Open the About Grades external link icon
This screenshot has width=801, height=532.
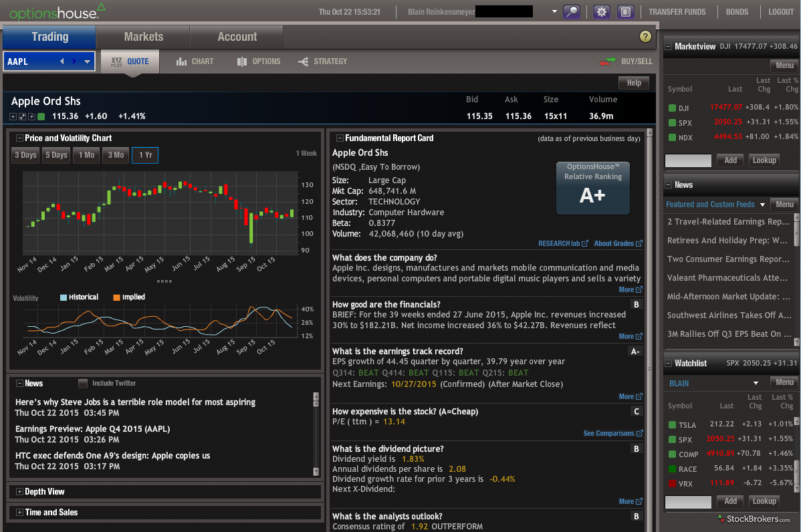click(639, 243)
